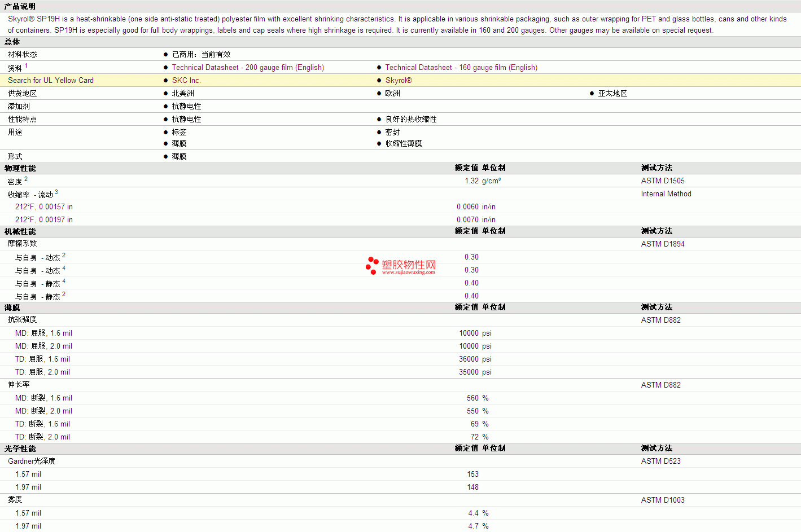Select the 总体 section header
The height and width of the screenshot is (532, 801).
pyautogui.click(x=12, y=42)
